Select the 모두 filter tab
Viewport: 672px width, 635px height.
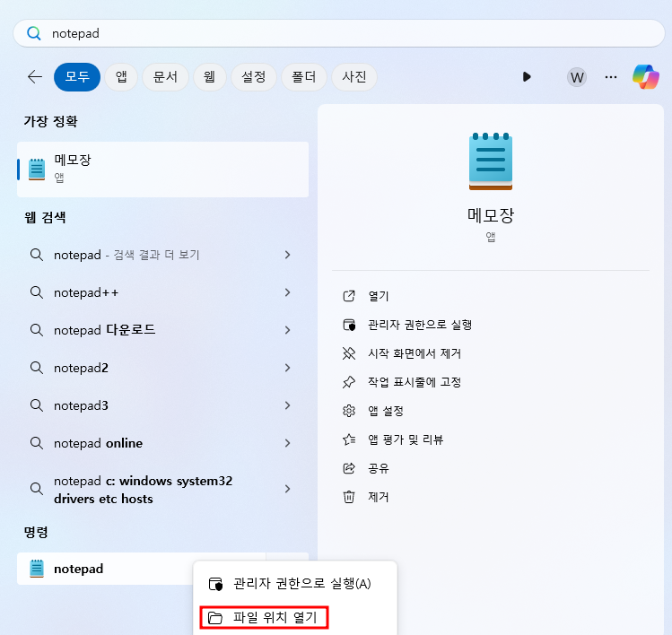tap(77, 77)
